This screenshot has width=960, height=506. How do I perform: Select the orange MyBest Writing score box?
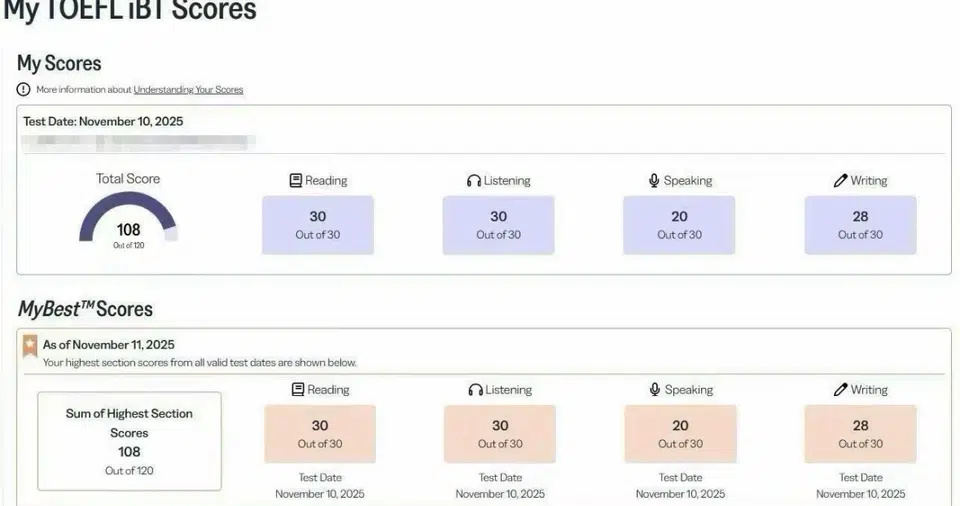(x=860, y=433)
